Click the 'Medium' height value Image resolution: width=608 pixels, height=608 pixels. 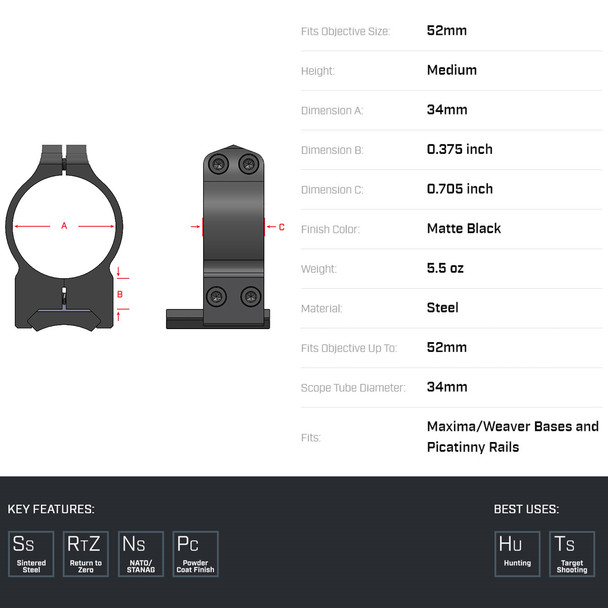[452, 70]
